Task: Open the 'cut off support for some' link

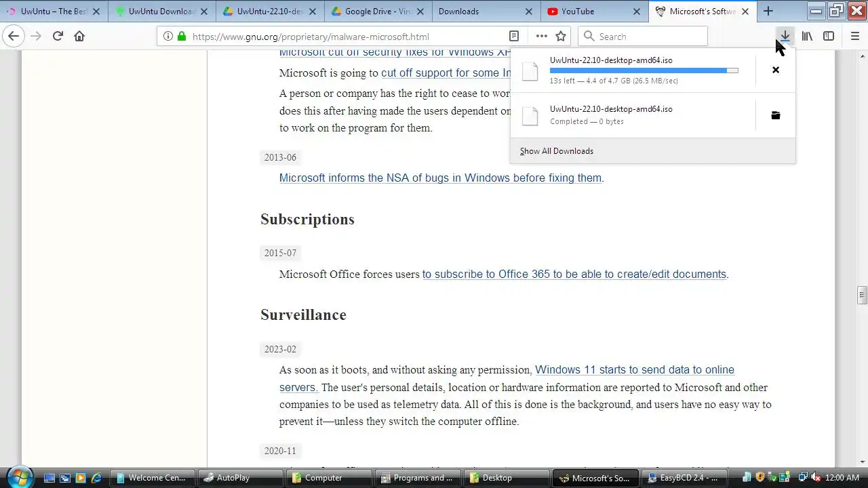Action: pos(446,73)
